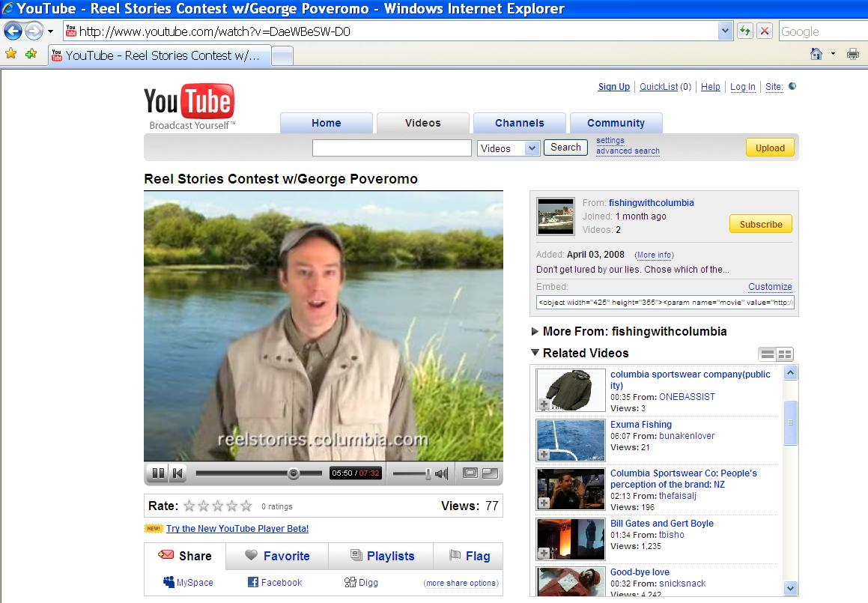Click the Sign Up link
Screen dimensions: 868x603
pyautogui.click(x=614, y=86)
